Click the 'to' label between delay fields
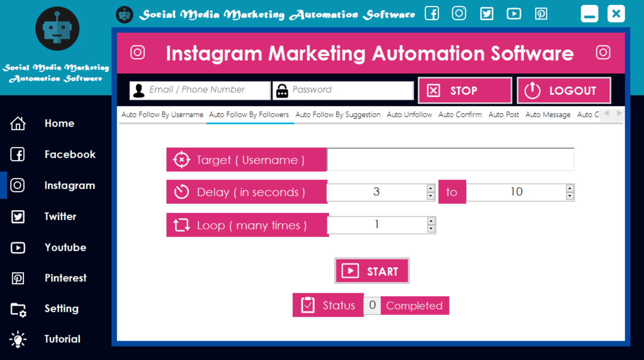Viewport: 644px width, 360px height. pos(452,192)
